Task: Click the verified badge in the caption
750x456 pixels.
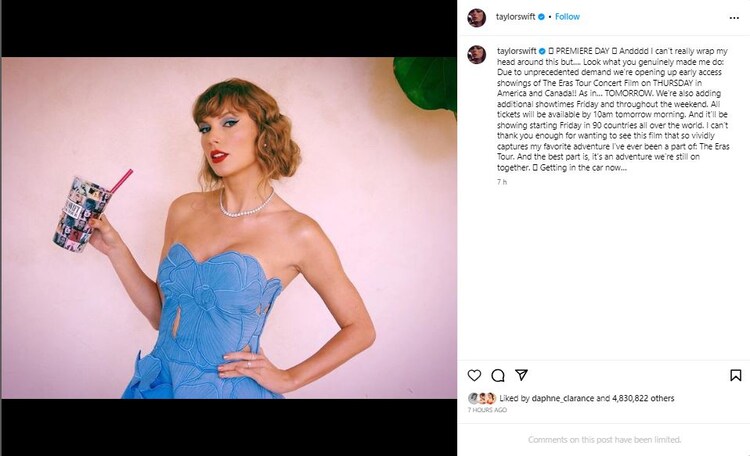Action: (x=543, y=49)
